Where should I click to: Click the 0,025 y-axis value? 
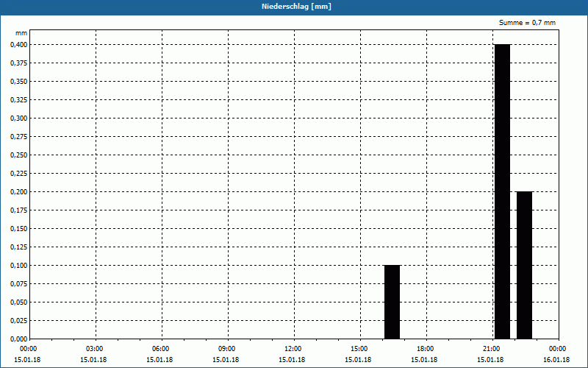point(19,321)
